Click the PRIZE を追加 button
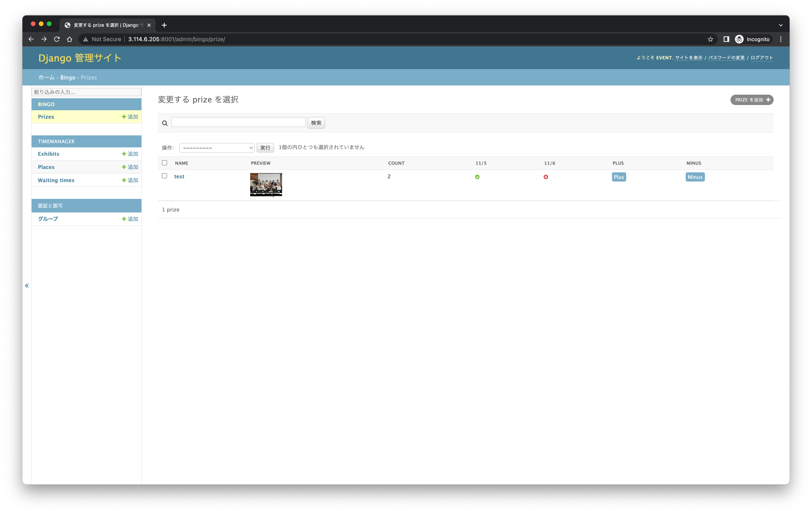812x514 pixels. point(752,100)
